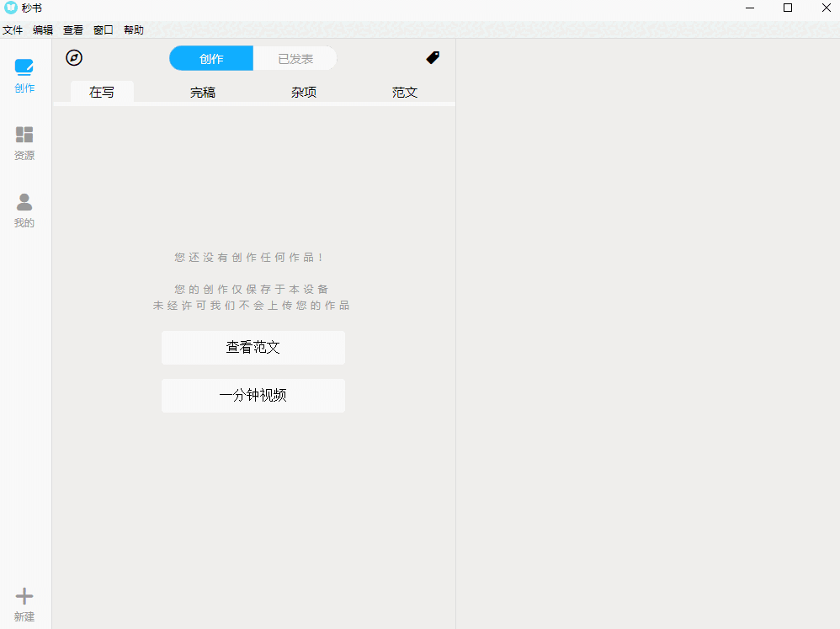
Task: Select the 杂项 tab
Action: click(x=304, y=92)
